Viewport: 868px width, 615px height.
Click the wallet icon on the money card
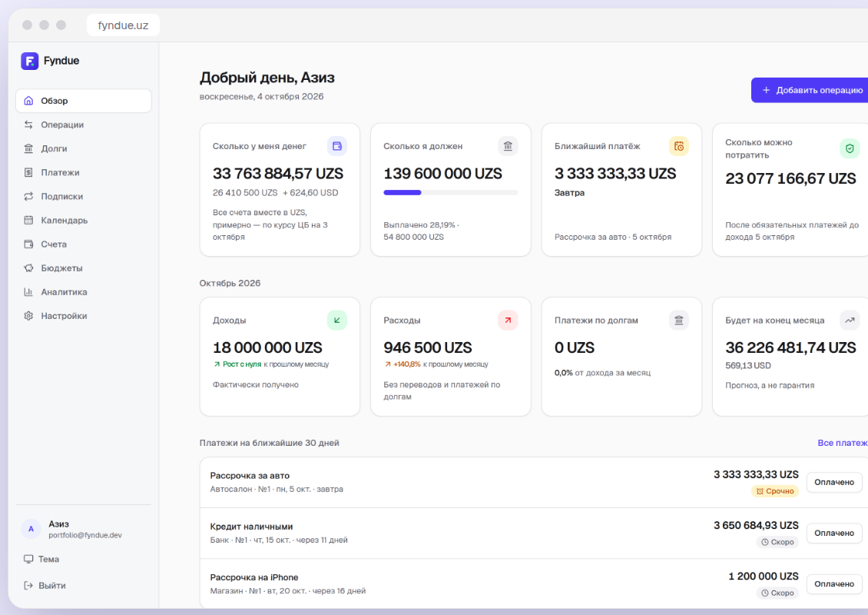(337, 146)
